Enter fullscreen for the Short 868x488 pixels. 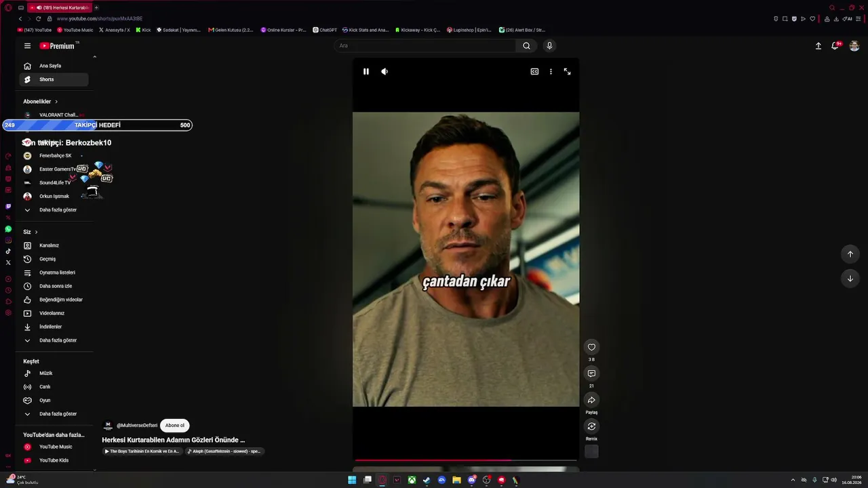(568, 71)
